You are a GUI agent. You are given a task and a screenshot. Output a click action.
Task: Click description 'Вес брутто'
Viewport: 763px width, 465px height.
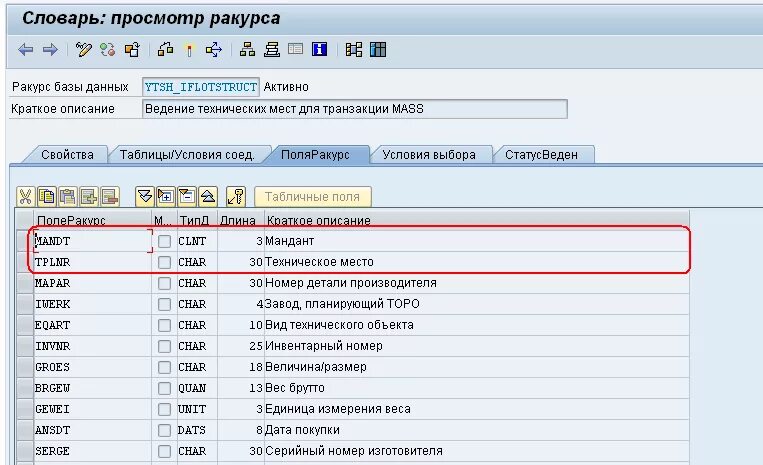295,388
